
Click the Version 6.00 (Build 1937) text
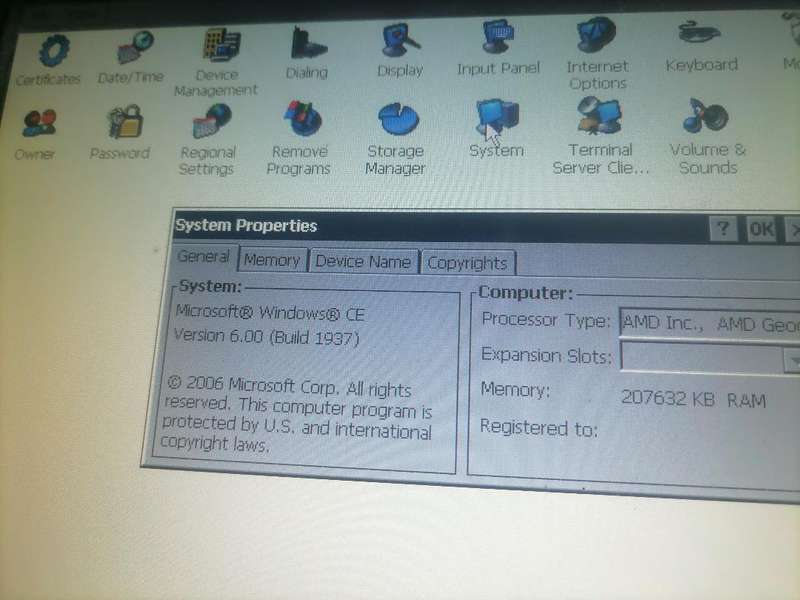[267, 337]
